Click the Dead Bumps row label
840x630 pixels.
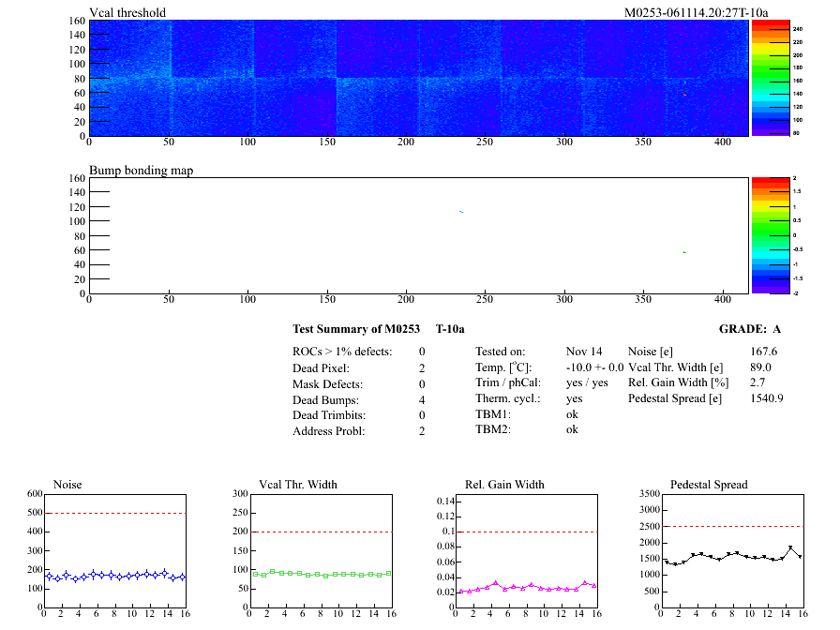pyautogui.click(x=327, y=399)
